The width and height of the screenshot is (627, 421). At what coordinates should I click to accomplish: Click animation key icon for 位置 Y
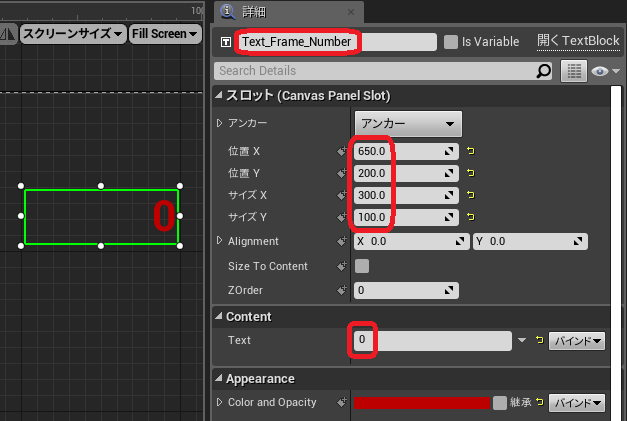tap(341, 173)
